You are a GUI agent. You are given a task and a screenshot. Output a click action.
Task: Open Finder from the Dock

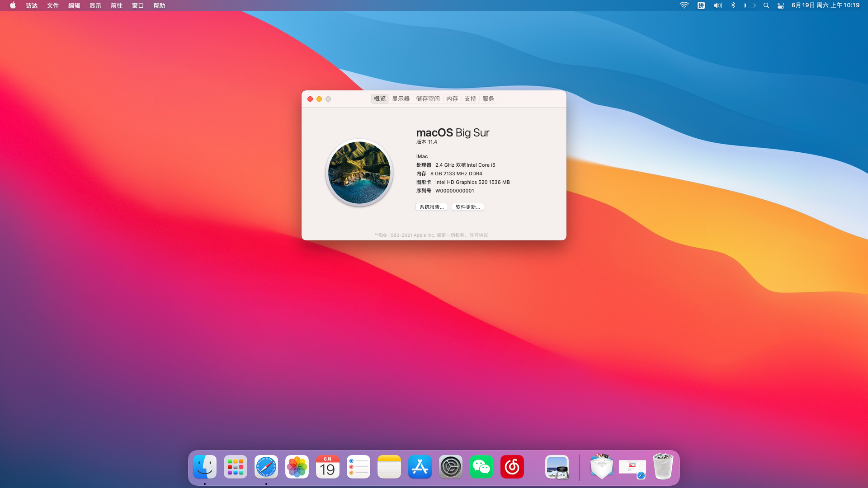coord(205,467)
